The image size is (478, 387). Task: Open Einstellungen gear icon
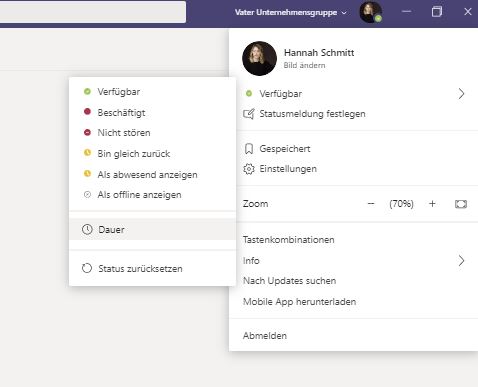(249, 169)
